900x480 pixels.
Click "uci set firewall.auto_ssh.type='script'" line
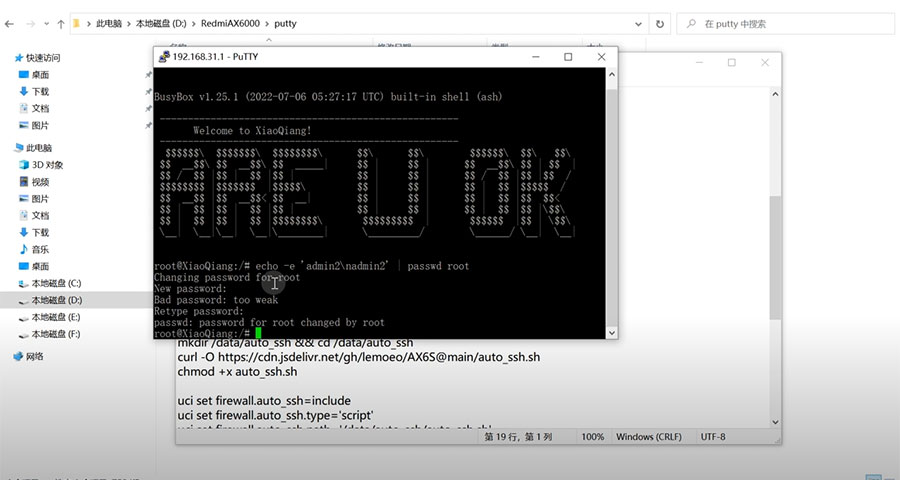[276, 415]
